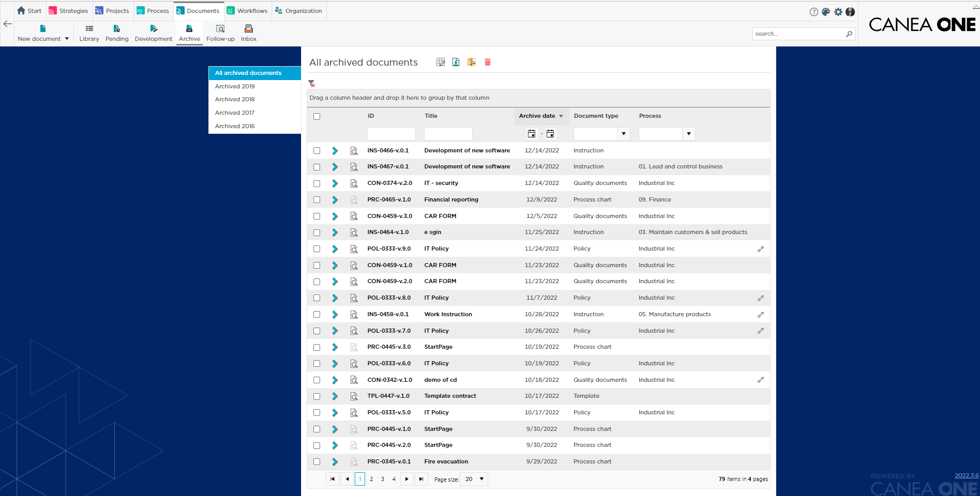Tick the checkbox beside Financial reporting
This screenshot has height=496, width=980.
(316, 199)
